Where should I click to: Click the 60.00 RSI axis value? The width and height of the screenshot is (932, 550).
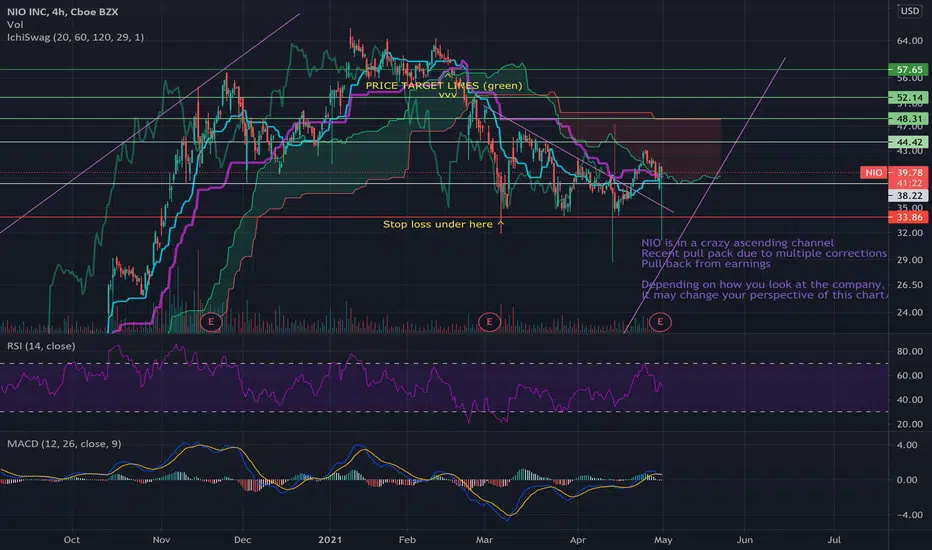coord(909,376)
